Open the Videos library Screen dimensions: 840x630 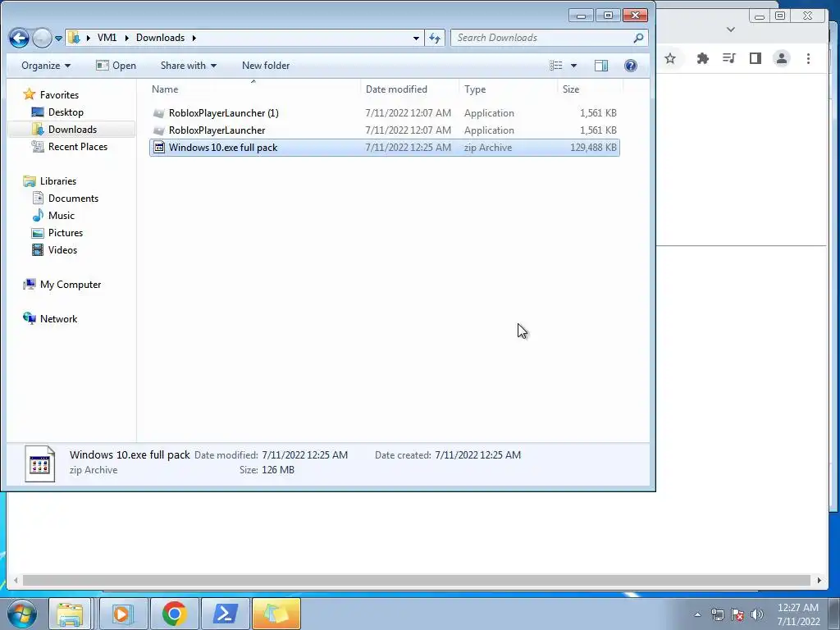62,249
